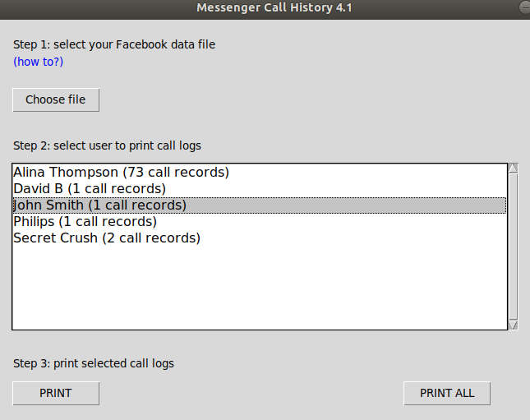Image resolution: width=530 pixels, height=420 pixels.
Task: Click the scrollbar down arrow
Action: 514,325
